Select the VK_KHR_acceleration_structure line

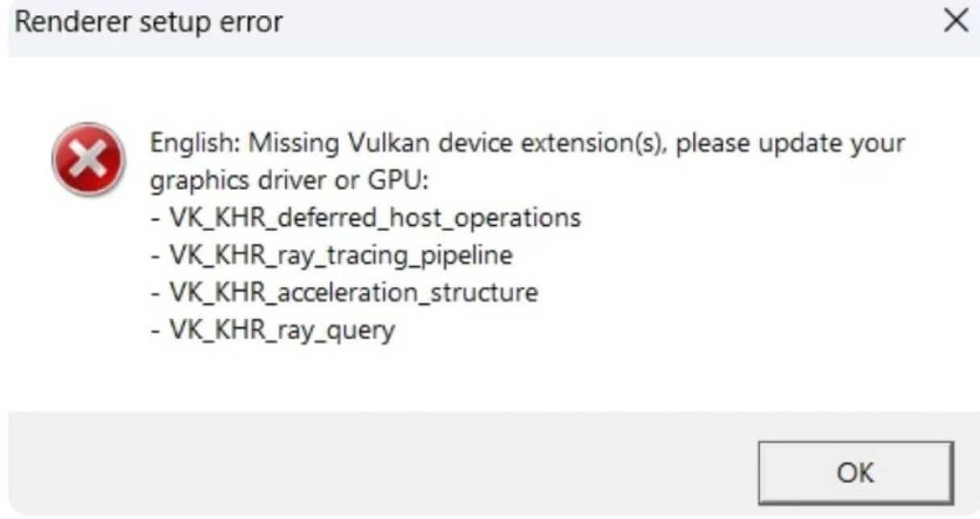(344, 292)
